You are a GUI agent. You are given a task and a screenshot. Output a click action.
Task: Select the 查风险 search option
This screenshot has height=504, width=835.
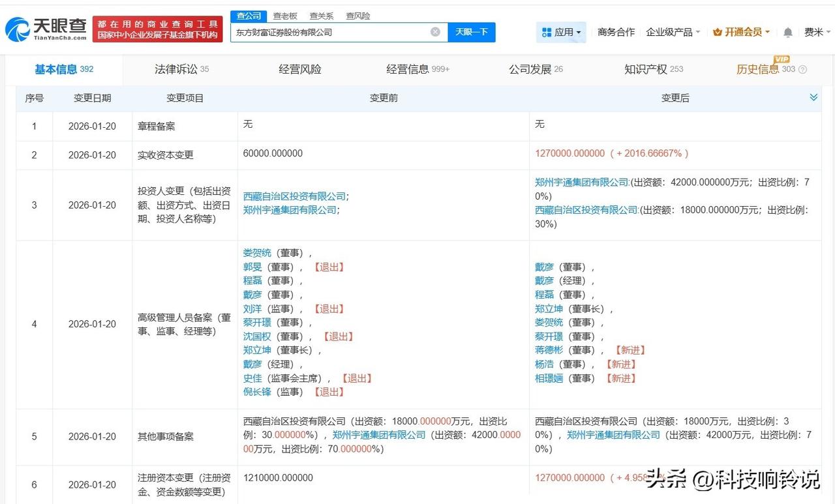(x=358, y=15)
